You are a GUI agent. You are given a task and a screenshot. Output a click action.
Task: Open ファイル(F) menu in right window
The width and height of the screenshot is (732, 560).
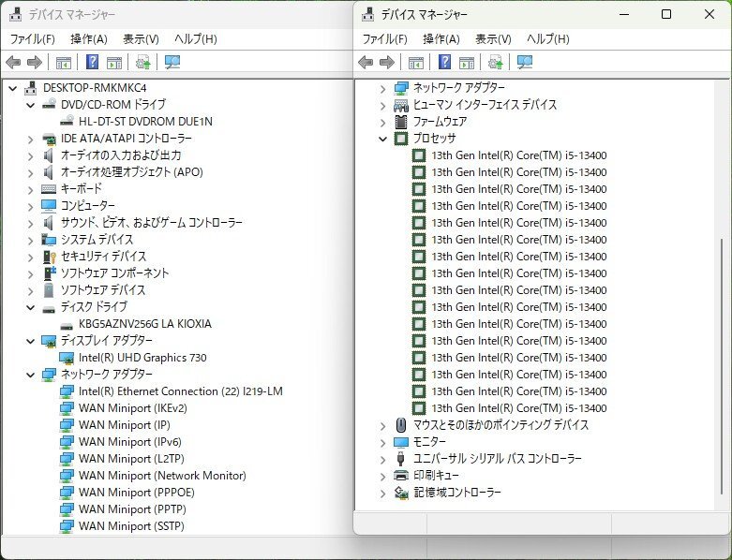pyautogui.click(x=384, y=39)
